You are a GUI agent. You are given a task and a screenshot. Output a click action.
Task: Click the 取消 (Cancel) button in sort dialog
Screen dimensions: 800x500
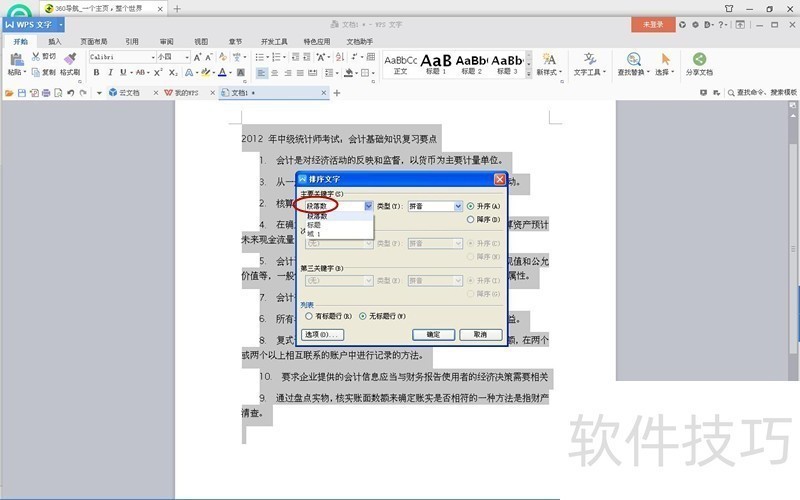coord(481,335)
